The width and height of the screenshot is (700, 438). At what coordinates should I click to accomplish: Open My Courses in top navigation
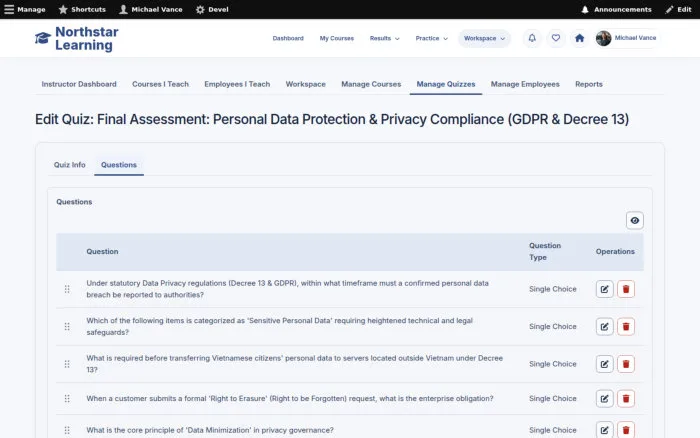click(x=337, y=38)
